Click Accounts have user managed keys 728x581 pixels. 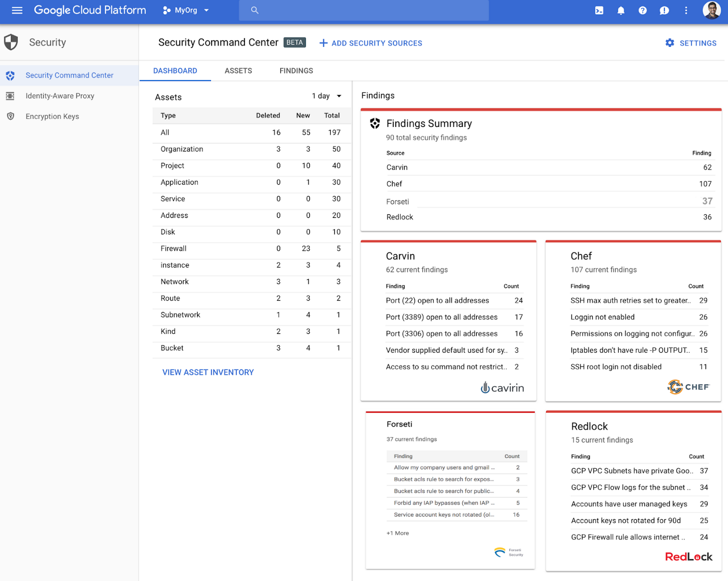[640, 504]
